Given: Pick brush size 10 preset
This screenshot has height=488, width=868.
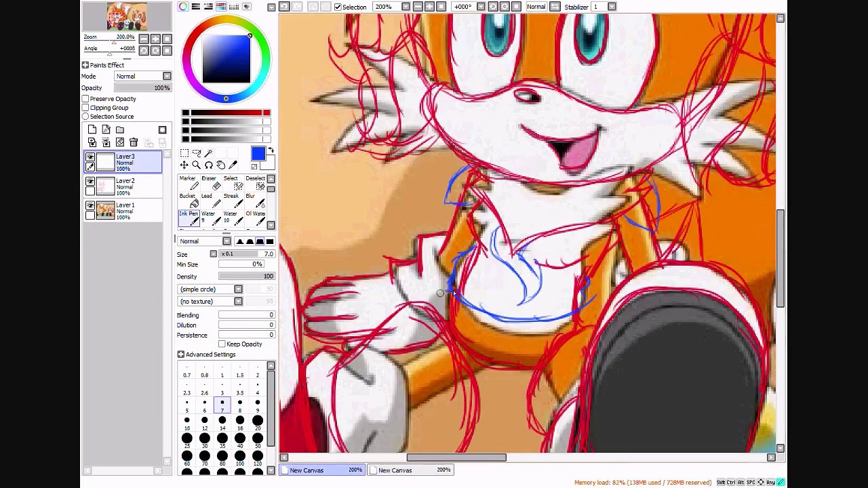Looking at the screenshot, I should pos(187,423).
